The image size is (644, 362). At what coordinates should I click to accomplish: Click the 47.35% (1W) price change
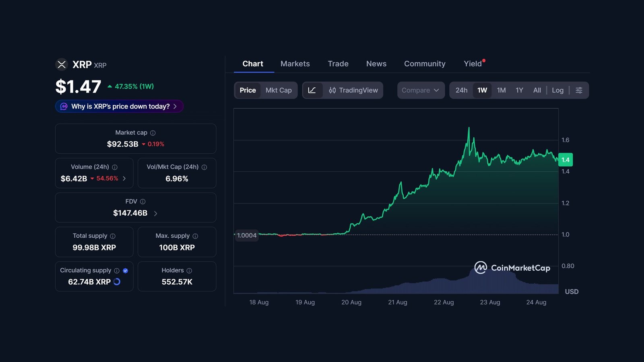coord(131,86)
